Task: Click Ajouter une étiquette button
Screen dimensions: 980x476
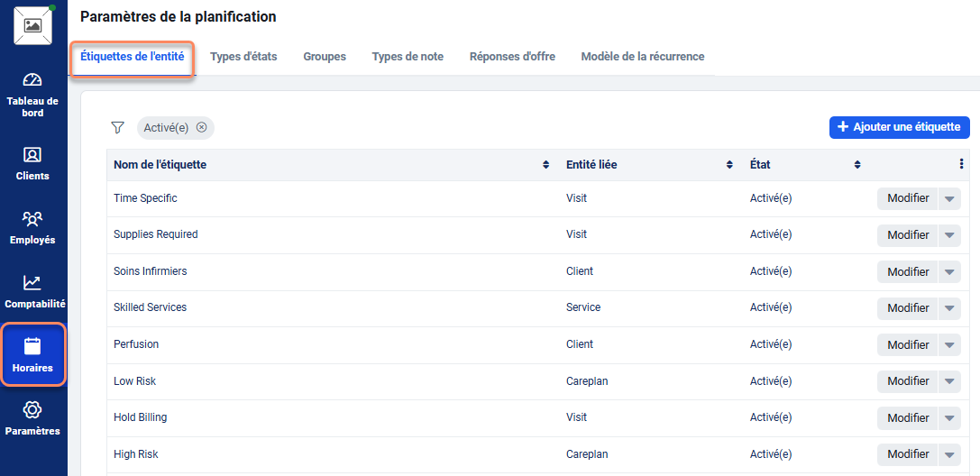Action: (899, 127)
